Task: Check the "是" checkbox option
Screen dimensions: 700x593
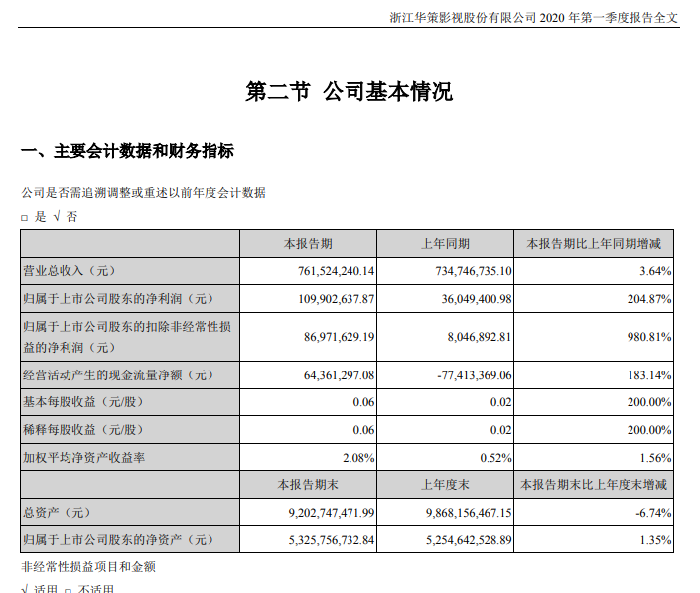Action: (26, 217)
